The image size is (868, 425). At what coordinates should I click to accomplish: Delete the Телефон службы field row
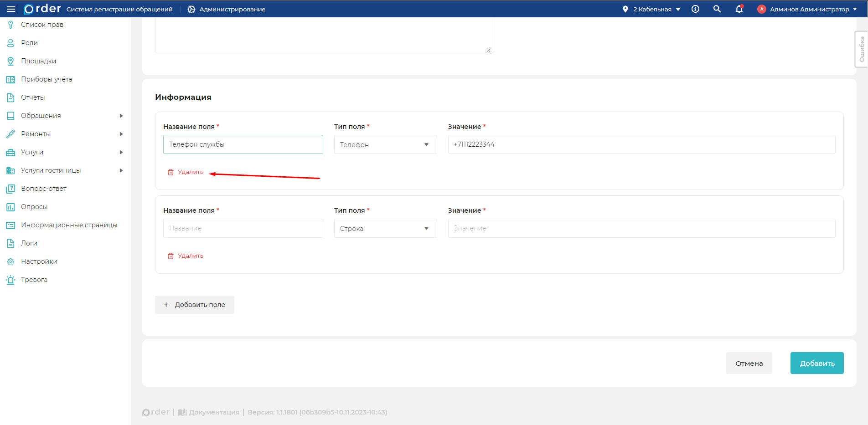click(186, 172)
